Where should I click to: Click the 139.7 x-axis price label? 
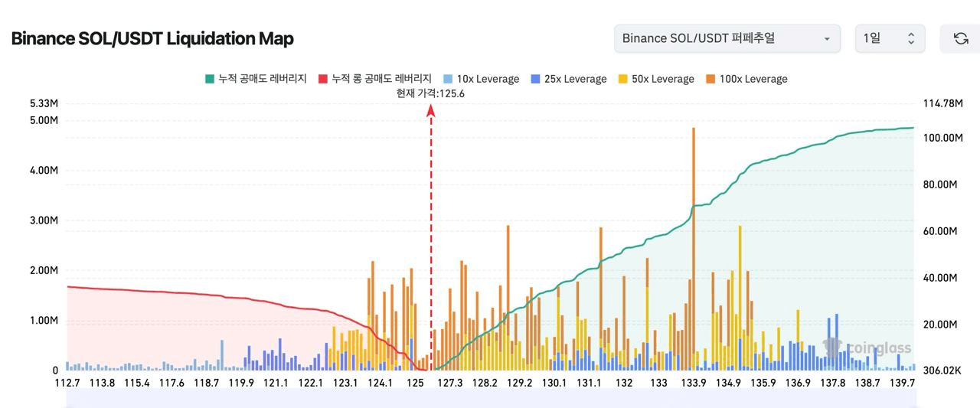tap(902, 383)
